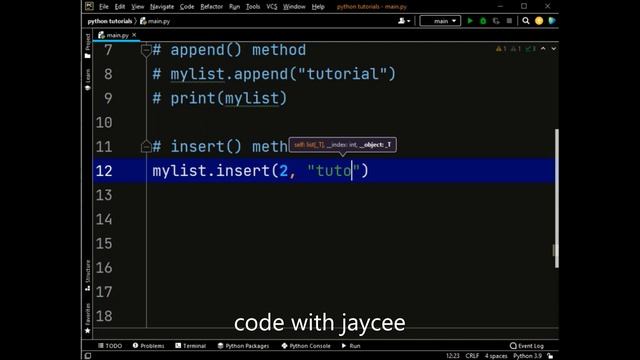Click the editor vertical scrollbar thumb

pos(557,198)
